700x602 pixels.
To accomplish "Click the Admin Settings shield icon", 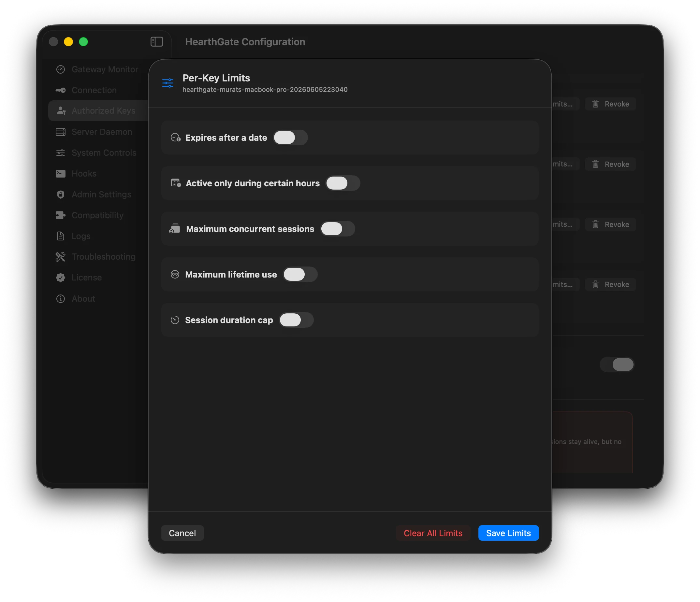I will point(61,194).
